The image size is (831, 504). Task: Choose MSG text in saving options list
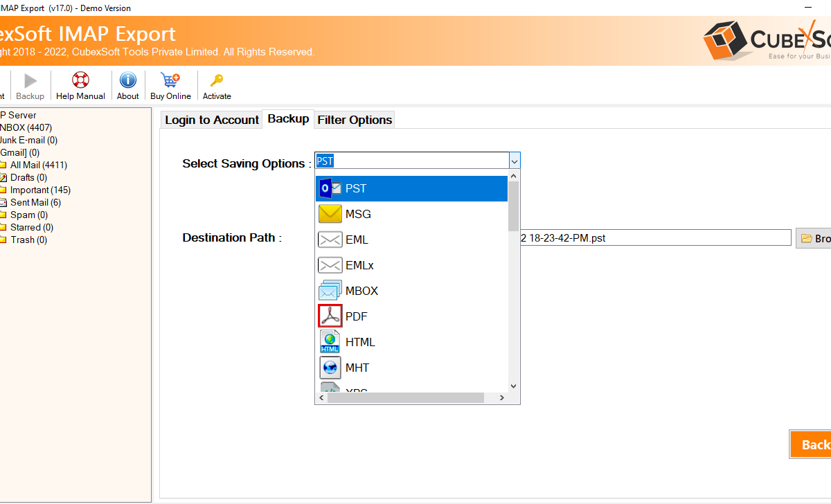[x=358, y=214]
